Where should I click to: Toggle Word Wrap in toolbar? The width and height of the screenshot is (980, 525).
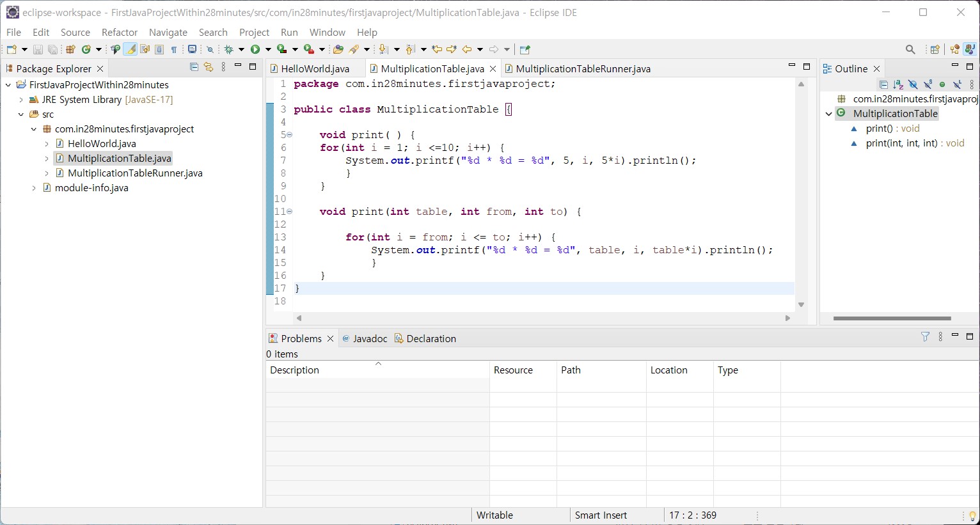click(145, 49)
